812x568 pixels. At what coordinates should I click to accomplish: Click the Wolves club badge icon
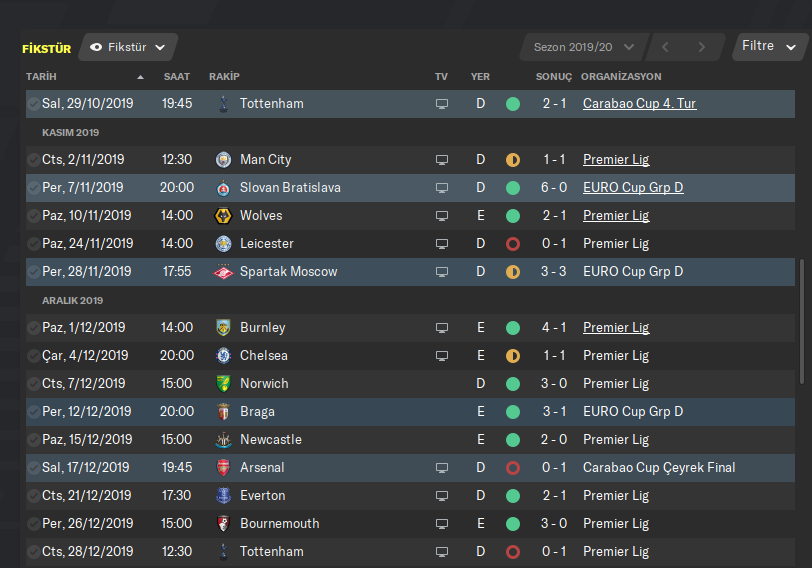(223, 216)
